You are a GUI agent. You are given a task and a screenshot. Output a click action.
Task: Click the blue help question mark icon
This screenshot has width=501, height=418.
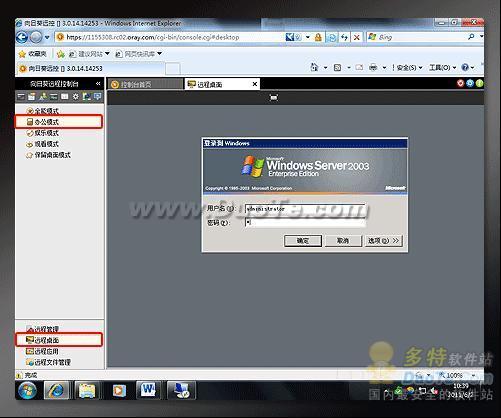click(x=465, y=68)
